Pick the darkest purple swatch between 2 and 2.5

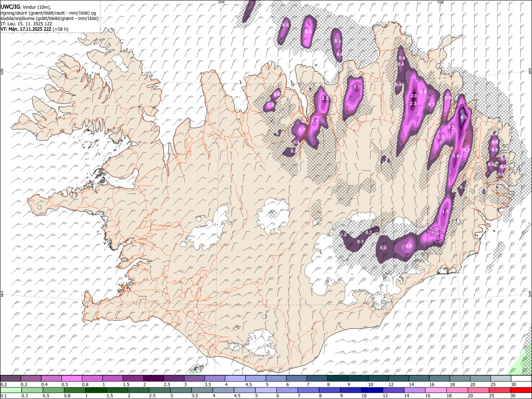click(x=153, y=379)
